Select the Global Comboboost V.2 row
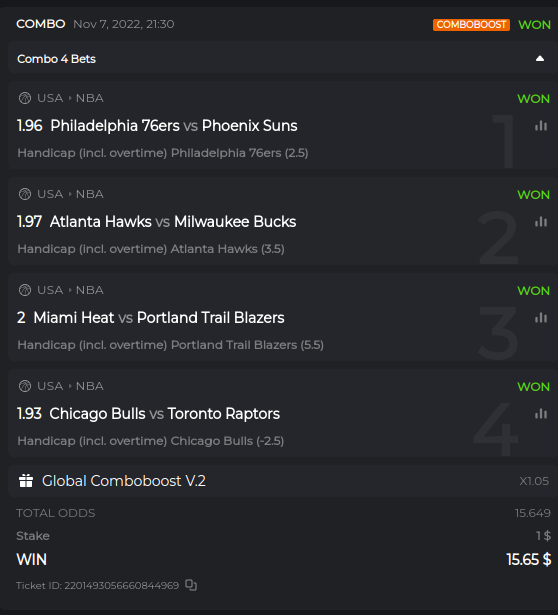558x615 pixels. coord(283,481)
